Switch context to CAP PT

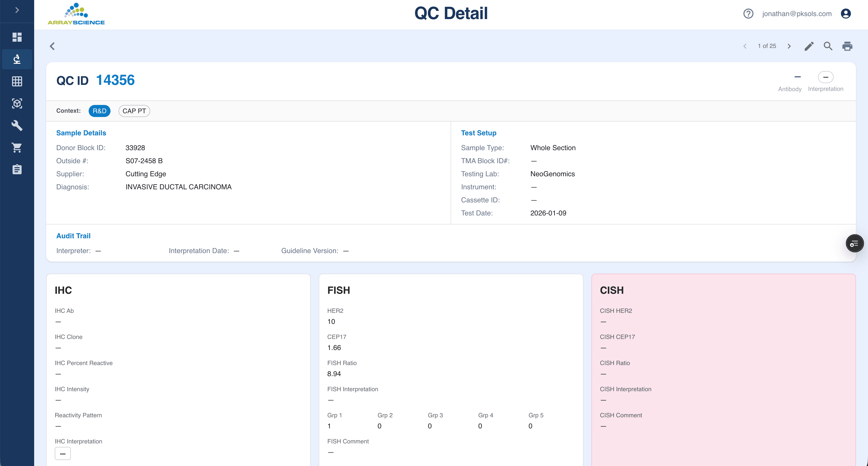[134, 111]
